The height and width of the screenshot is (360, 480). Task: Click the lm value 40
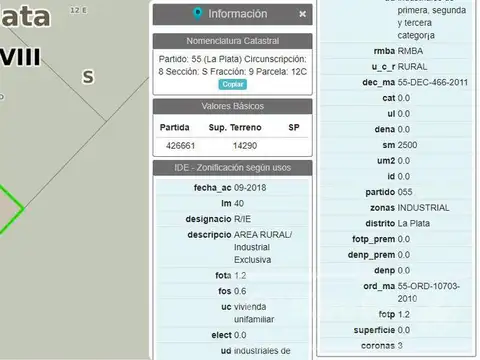[x=239, y=203]
